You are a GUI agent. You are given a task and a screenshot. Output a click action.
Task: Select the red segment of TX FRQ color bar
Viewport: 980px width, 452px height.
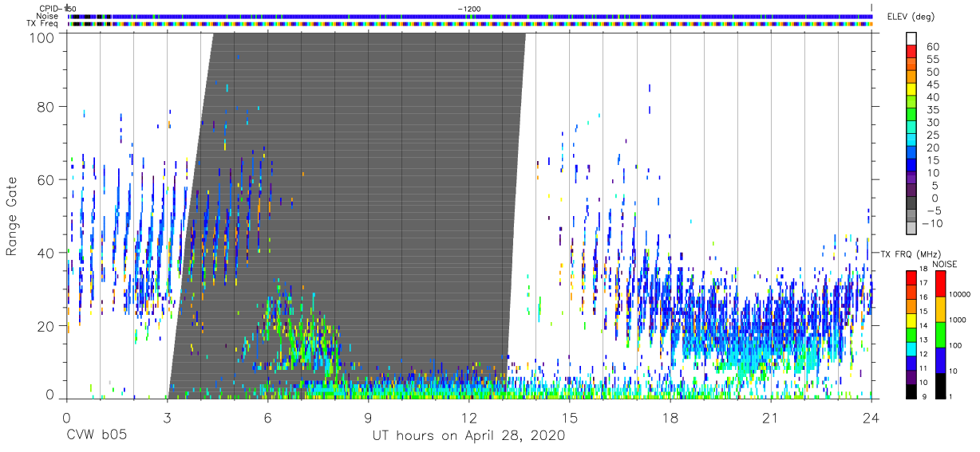(x=911, y=277)
